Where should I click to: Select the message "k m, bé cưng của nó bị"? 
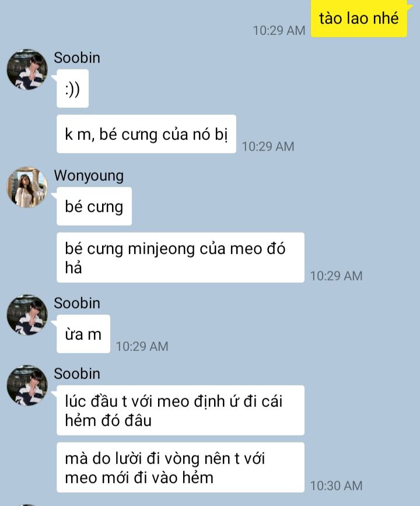click(146, 134)
